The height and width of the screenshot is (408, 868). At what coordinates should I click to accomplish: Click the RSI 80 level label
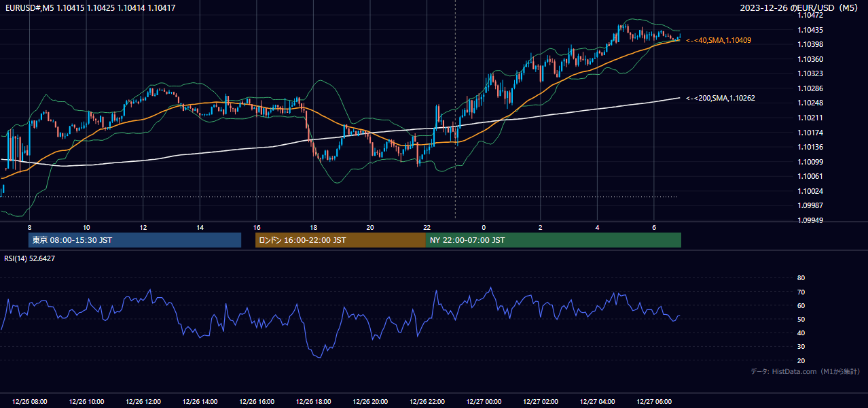click(801, 278)
